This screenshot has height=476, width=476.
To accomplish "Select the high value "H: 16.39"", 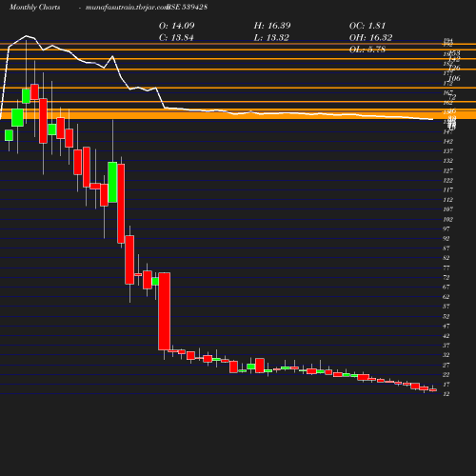I will tap(272, 26).
